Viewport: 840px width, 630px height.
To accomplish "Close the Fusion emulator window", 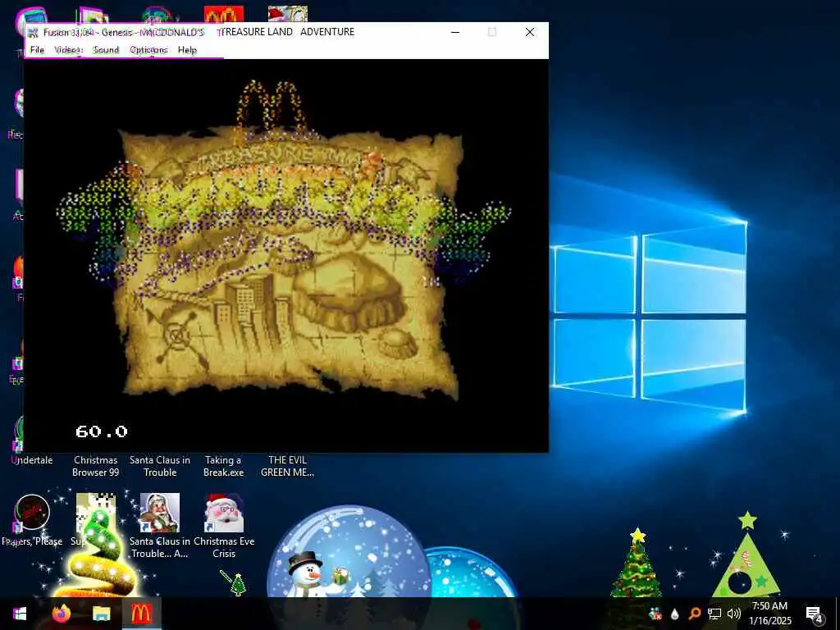I will [530, 32].
